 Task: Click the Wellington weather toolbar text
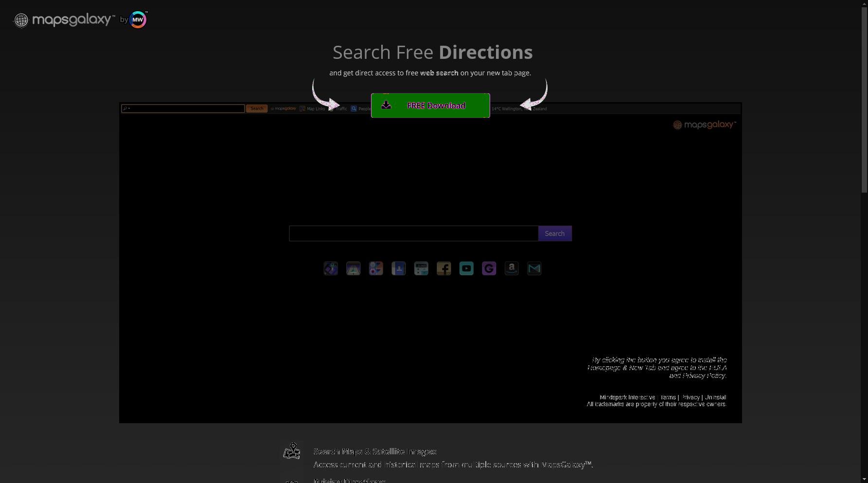tap(519, 108)
